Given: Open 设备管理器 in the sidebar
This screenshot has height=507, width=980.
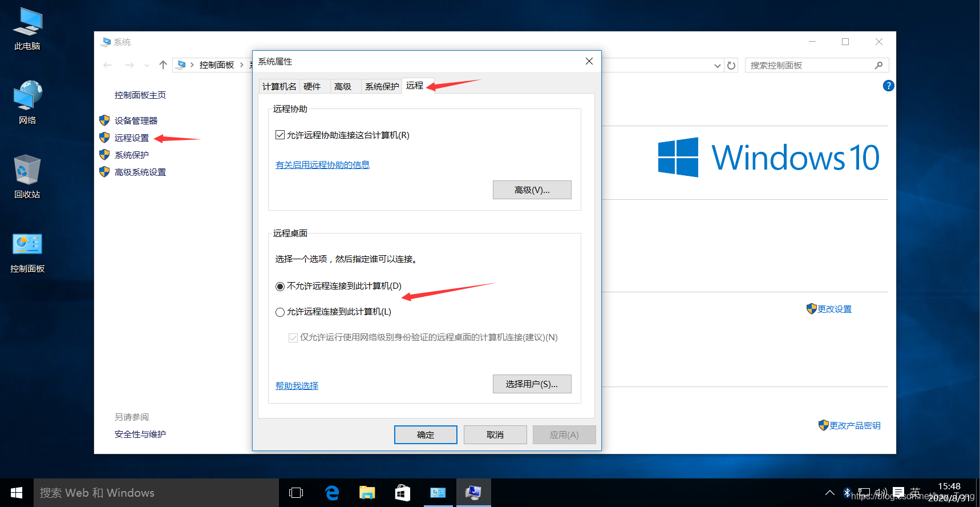Looking at the screenshot, I should pyautogui.click(x=136, y=120).
